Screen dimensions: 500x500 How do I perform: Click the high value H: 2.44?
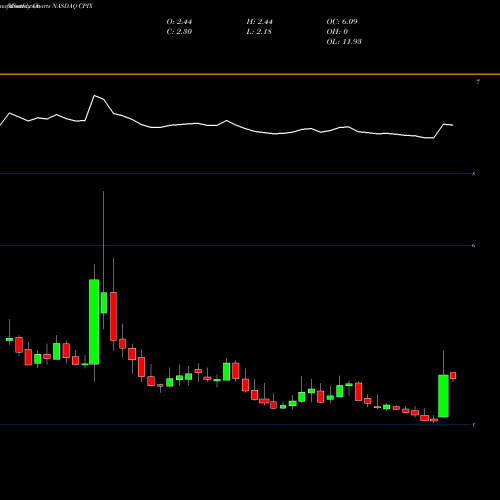pos(260,22)
